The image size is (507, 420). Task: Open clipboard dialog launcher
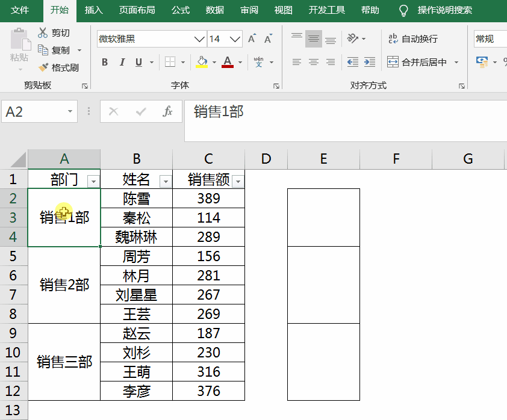tap(85, 86)
